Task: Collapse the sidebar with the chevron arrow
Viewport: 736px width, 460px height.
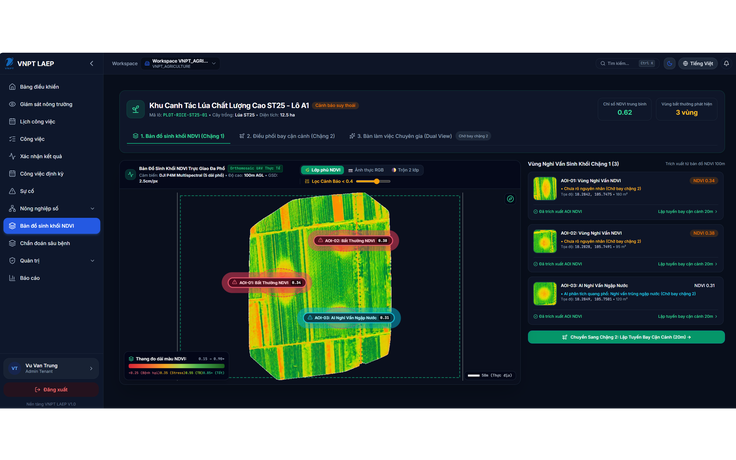Action: pyautogui.click(x=92, y=63)
